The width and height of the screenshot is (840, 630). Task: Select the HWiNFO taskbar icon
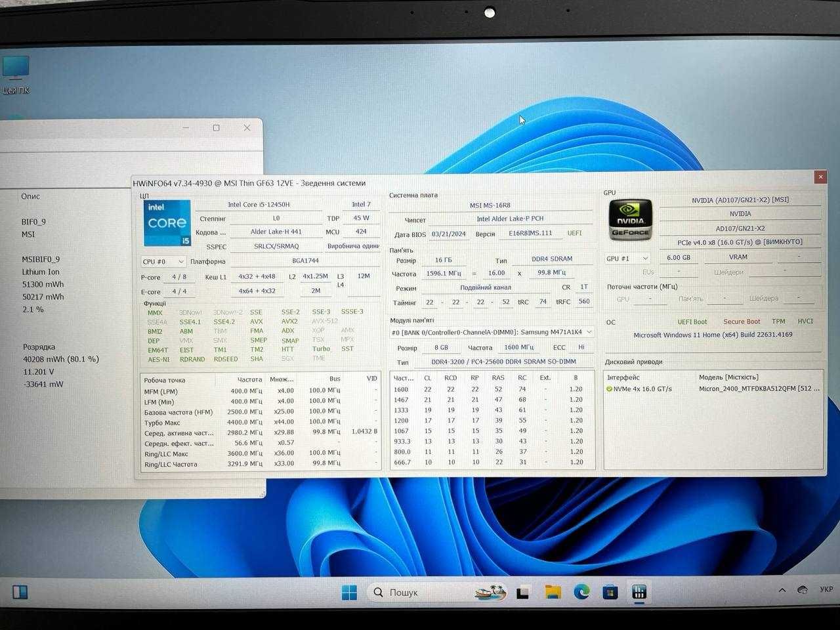pyautogui.click(x=639, y=593)
